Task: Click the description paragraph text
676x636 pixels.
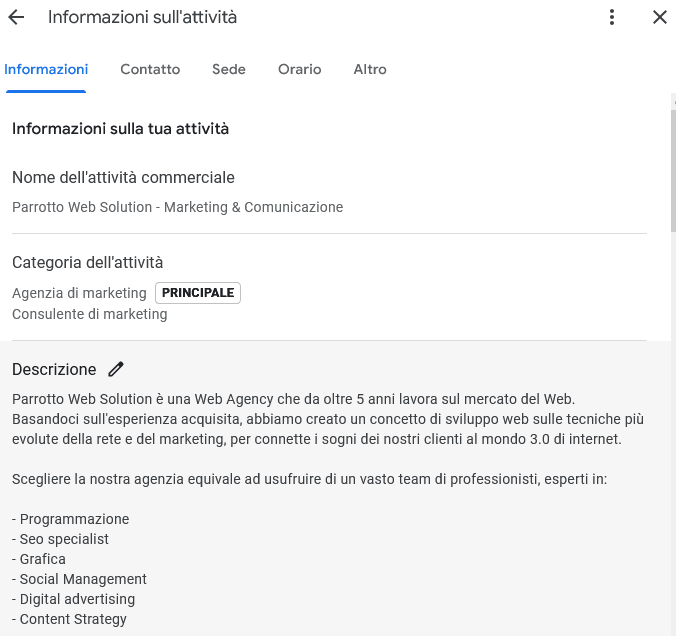Action: [328, 419]
